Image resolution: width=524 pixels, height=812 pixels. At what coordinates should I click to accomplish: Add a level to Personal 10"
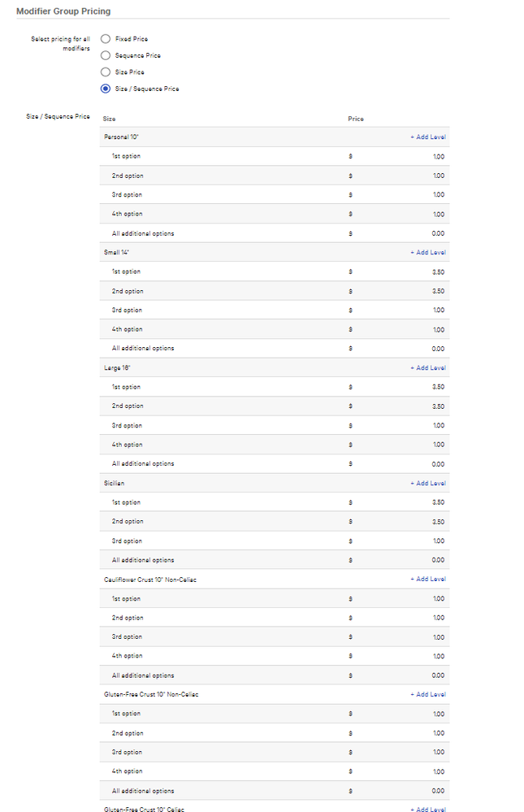click(427, 137)
